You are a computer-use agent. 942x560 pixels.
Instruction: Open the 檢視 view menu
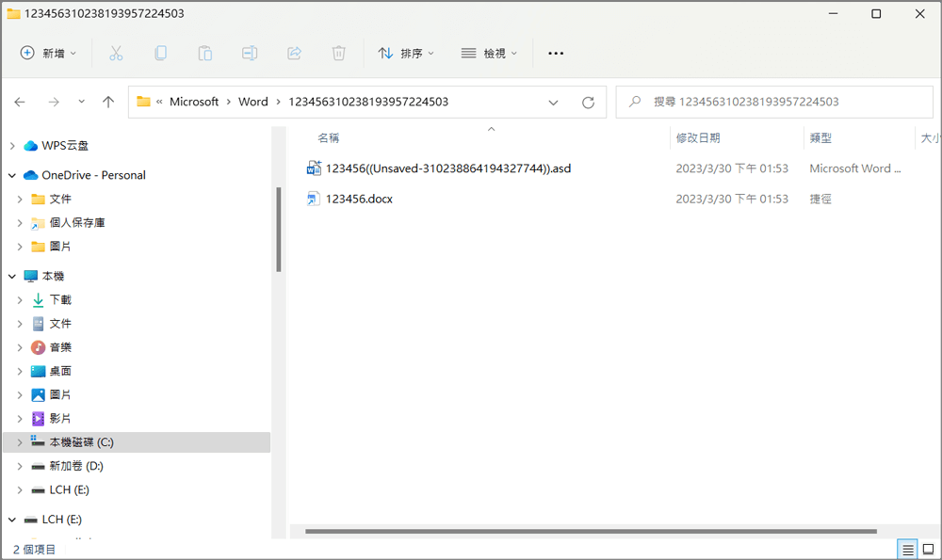click(489, 54)
